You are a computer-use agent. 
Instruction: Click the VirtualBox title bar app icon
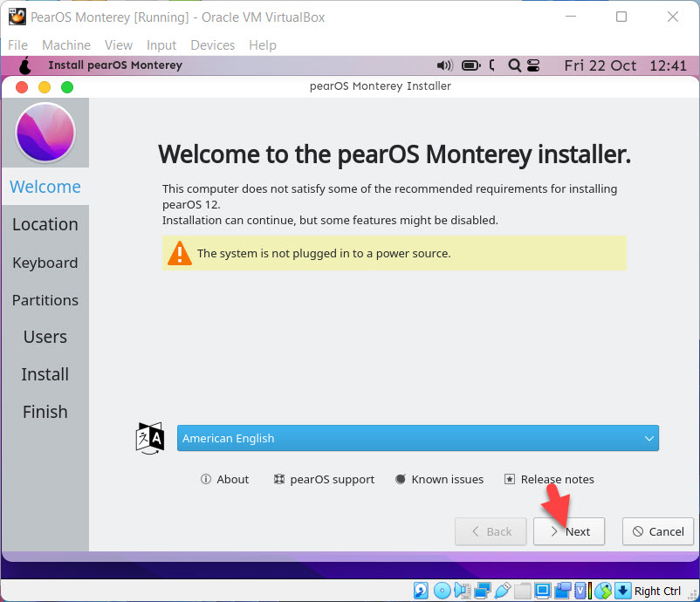pyautogui.click(x=17, y=17)
